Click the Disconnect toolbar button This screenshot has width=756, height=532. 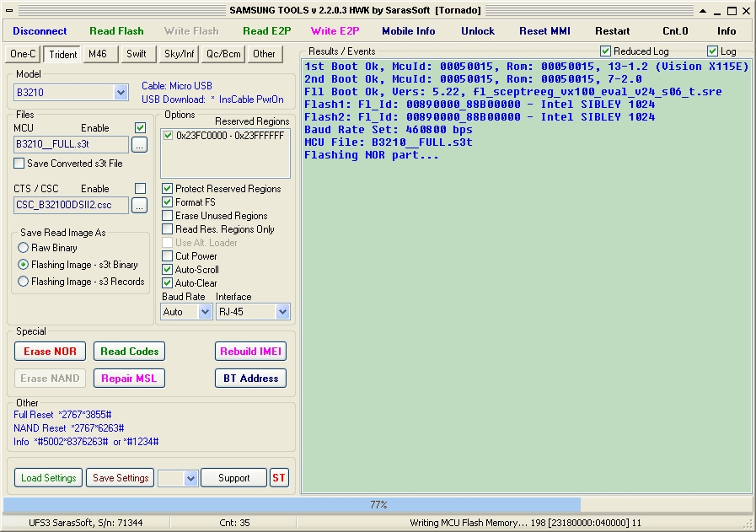[x=40, y=31]
